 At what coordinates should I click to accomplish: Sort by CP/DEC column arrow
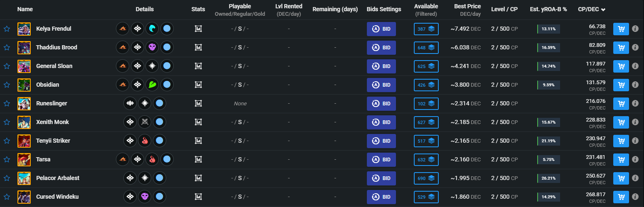[603, 10]
